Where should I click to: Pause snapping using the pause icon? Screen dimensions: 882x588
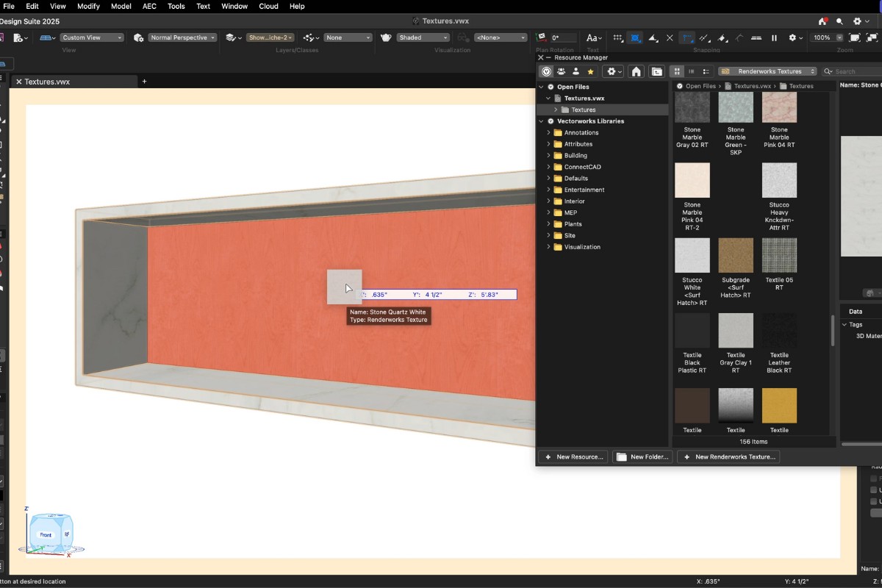coord(774,37)
